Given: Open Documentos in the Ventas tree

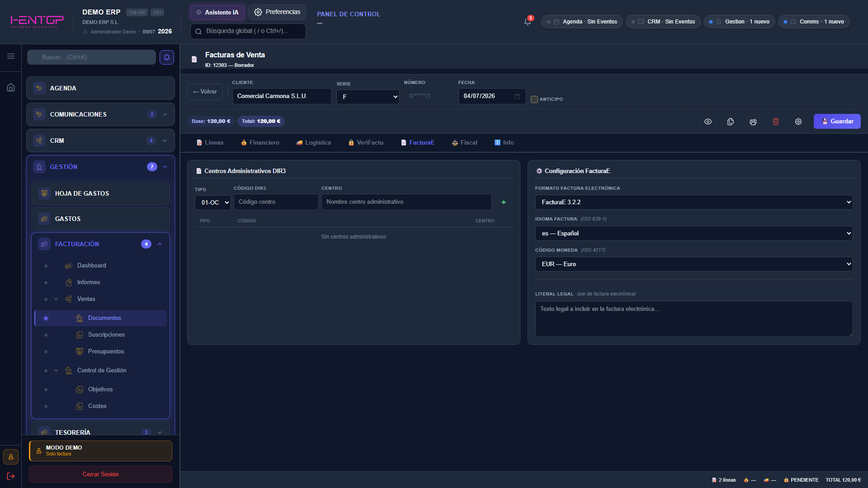Looking at the screenshot, I should click(x=100, y=318).
